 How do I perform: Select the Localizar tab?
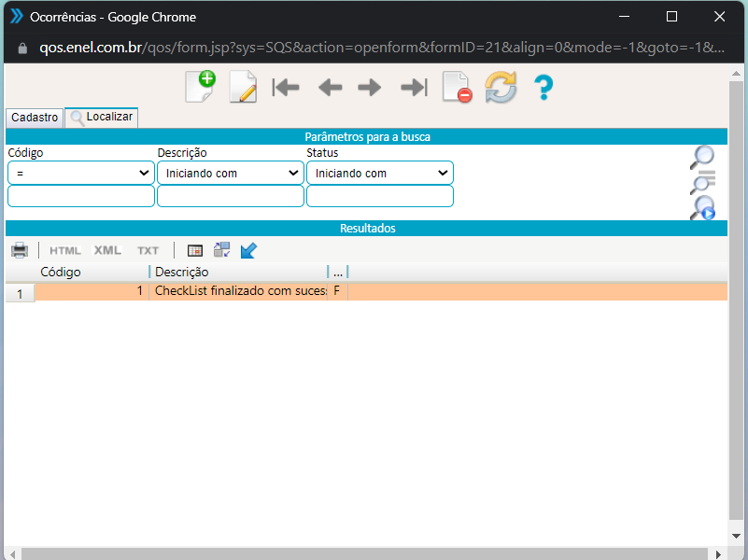coord(102,118)
